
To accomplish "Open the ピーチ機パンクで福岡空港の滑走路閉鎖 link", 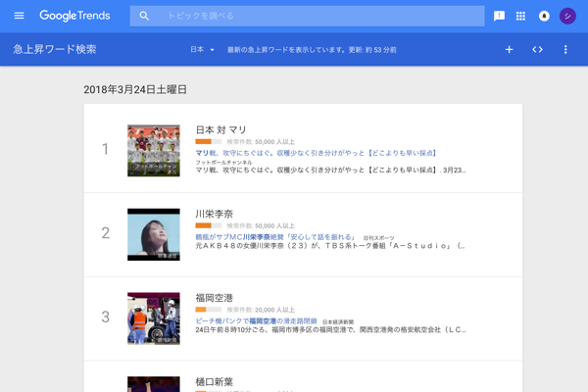I will click(256, 321).
